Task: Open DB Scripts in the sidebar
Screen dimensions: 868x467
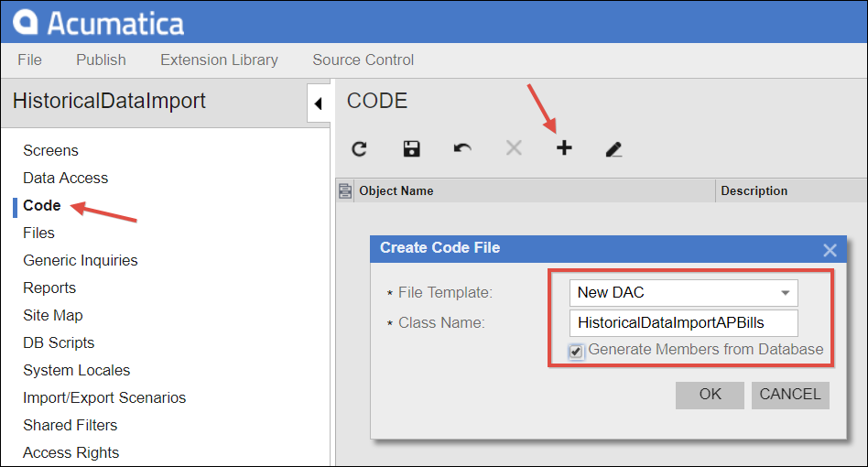Action: click(x=59, y=343)
